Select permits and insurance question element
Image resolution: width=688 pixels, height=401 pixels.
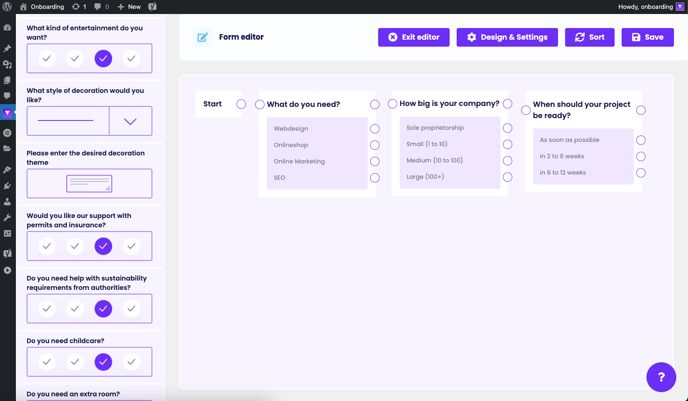[90, 246]
